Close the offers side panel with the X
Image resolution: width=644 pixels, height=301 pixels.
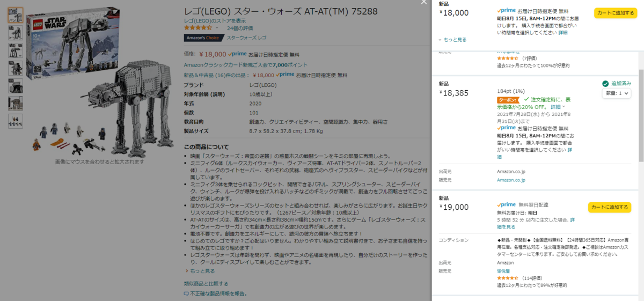423,3
